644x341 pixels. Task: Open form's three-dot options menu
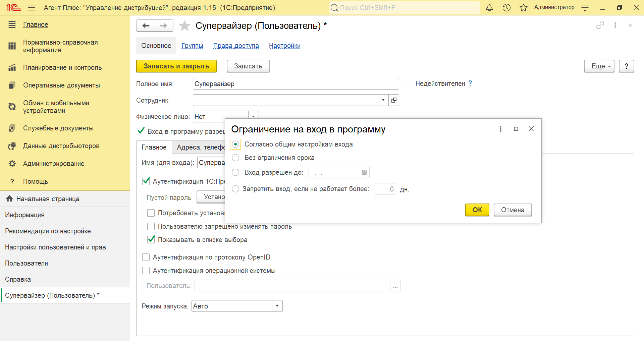615,25
